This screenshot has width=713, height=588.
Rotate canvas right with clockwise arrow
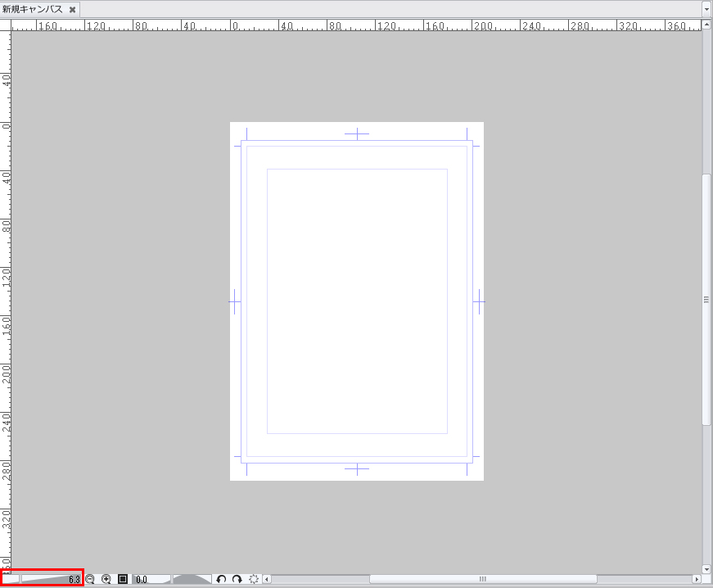237,579
